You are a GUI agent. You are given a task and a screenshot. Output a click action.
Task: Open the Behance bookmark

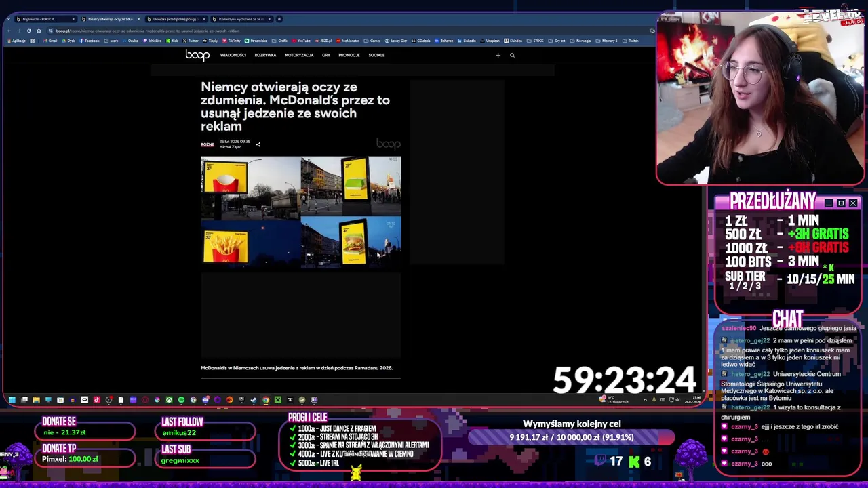(444, 41)
